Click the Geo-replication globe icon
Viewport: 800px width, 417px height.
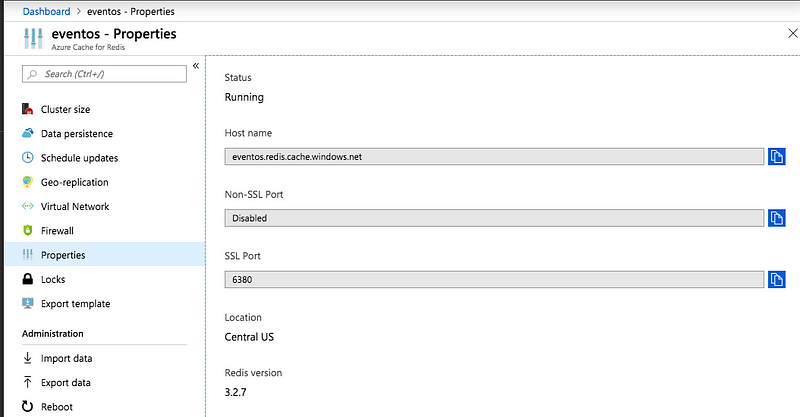(x=28, y=182)
